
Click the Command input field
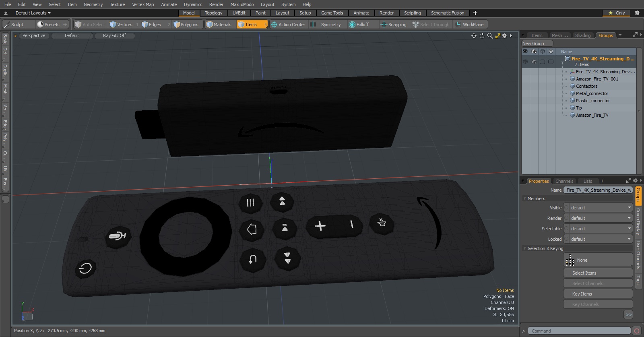tap(579, 331)
